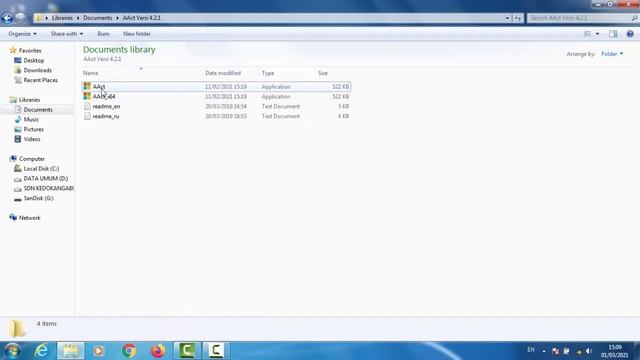640x360 pixels.
Task: Expand address bar history dropdown
Action: pyautogui.click(x=507, y=18)
